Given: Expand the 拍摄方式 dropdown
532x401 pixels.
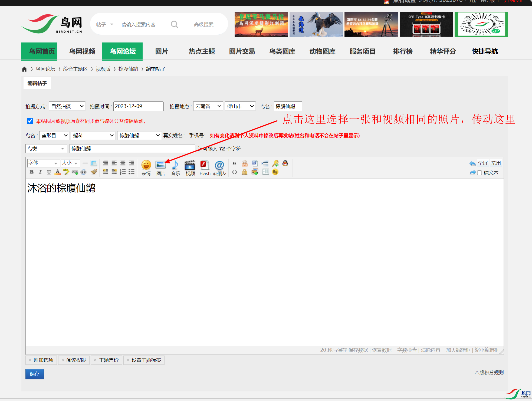Looking at the screenshot, I should click(67, 106).
